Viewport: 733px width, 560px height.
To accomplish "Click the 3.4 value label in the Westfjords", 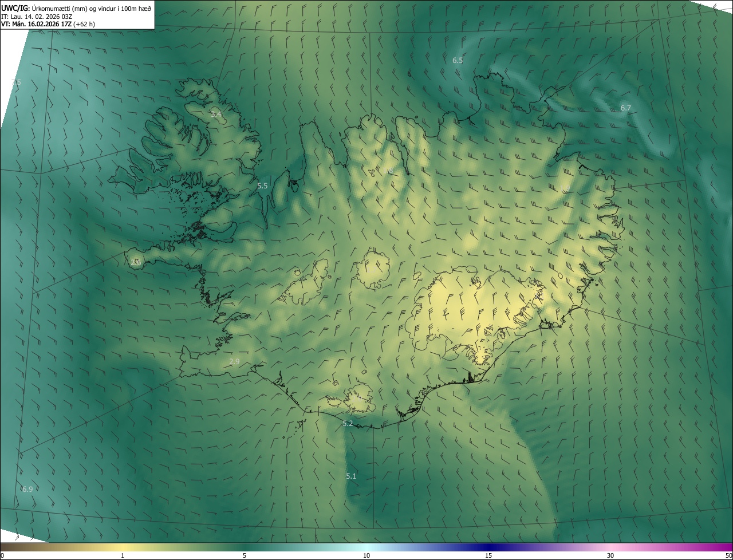I will 216,115.
